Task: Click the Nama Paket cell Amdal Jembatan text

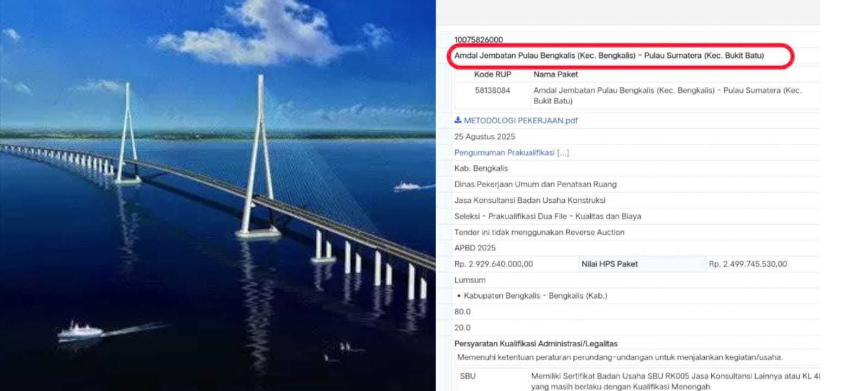Action: (667, 95)
